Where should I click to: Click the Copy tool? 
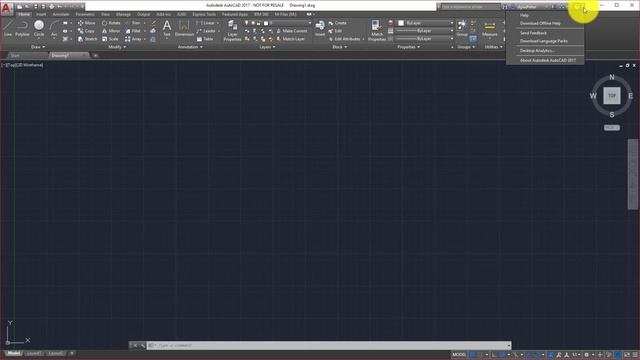[x=86, y=31]
